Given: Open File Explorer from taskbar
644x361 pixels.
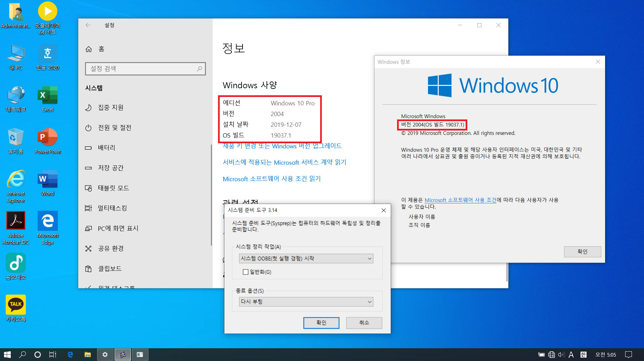Looking at the screenshot, I should 88,355.
